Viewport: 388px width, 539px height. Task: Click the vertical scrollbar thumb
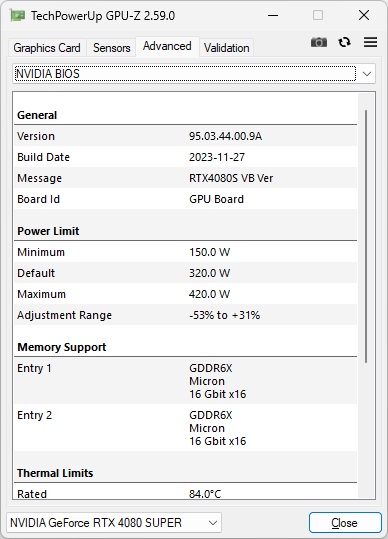pos(366,236)
